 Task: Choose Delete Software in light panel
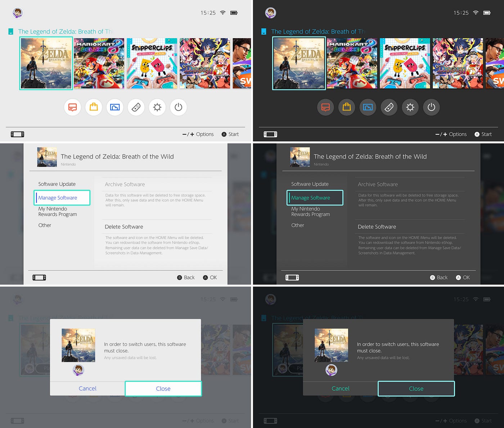(x=157, y=227)
